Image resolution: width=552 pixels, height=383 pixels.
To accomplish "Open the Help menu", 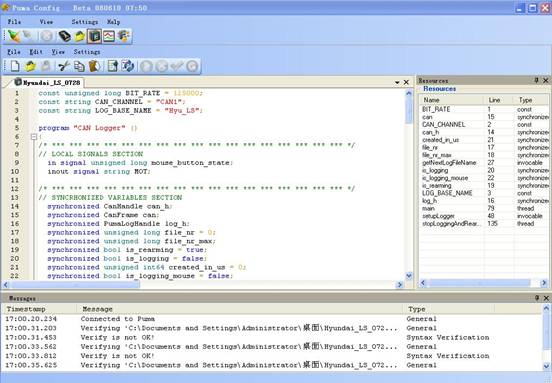I will 113,22.
